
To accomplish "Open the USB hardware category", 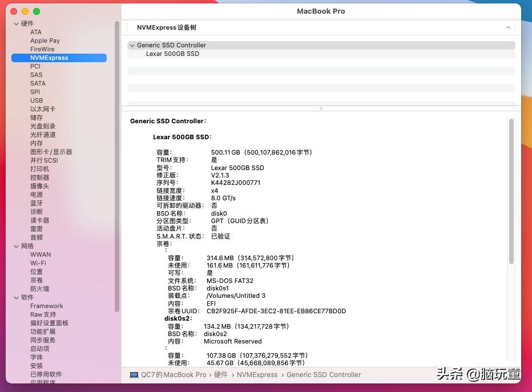I will (x=37, y=100).
